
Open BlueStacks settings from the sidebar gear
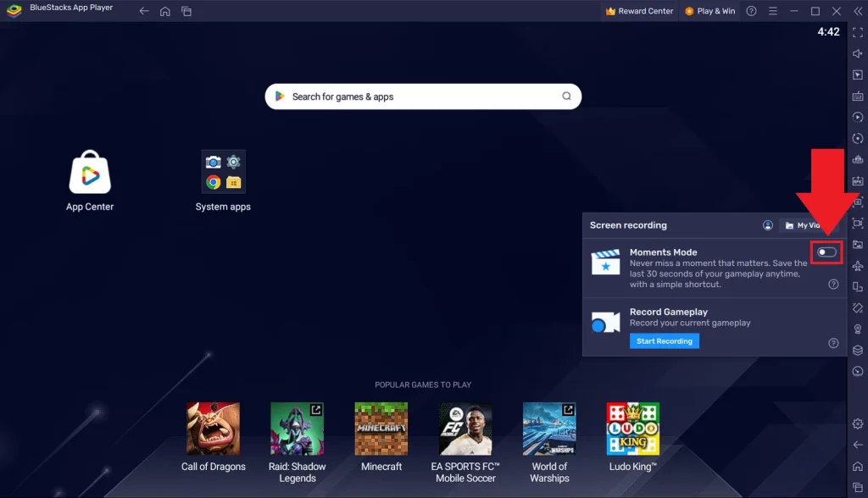[x=859, y=423]
